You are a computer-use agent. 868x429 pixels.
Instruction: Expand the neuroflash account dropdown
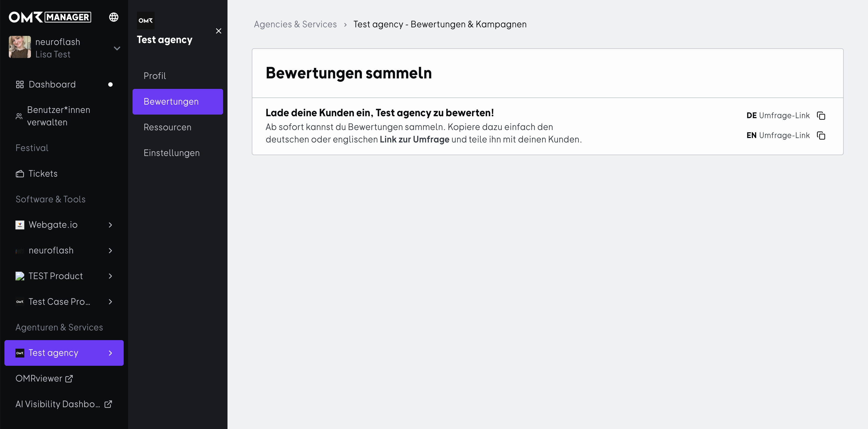point(117,48)
